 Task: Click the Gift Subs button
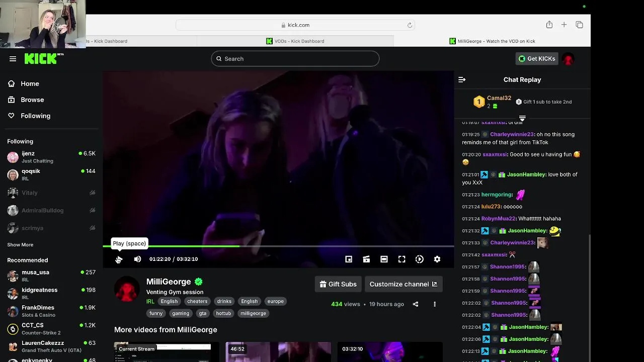pos(338,284)
